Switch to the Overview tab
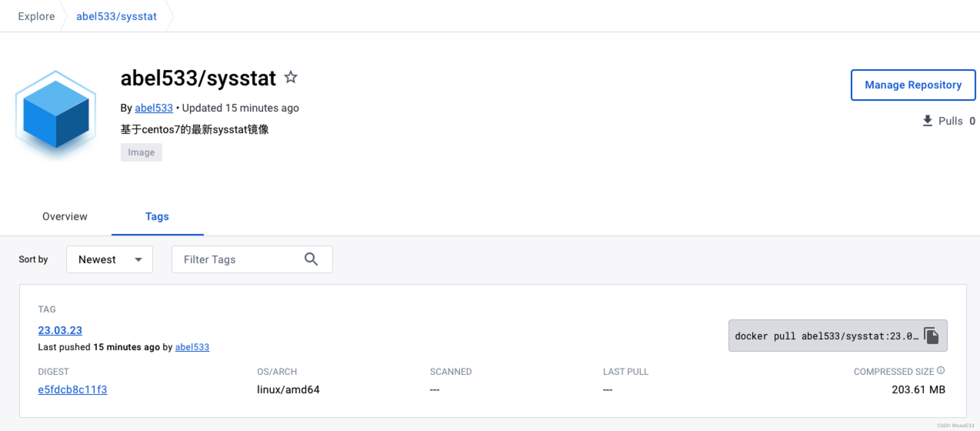Image resolution: width=980 pixels, height=431 pixels. 64,216
